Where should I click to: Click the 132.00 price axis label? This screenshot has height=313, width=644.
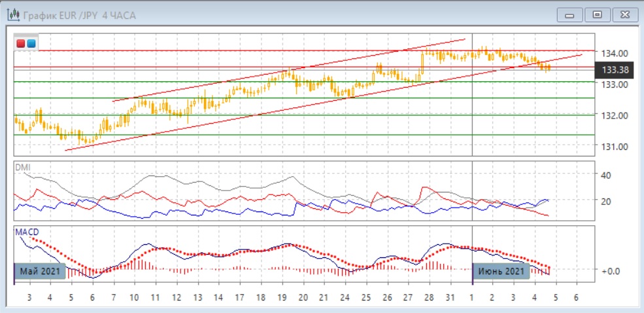tap(615, 116)
